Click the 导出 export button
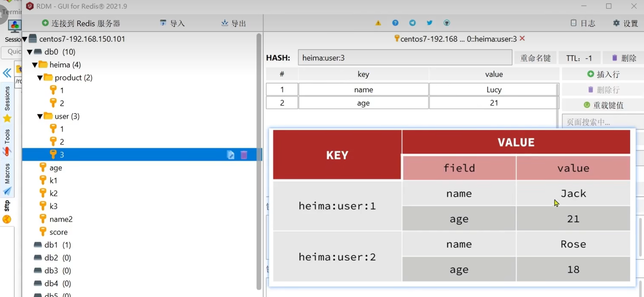 [x=234, y=23]
